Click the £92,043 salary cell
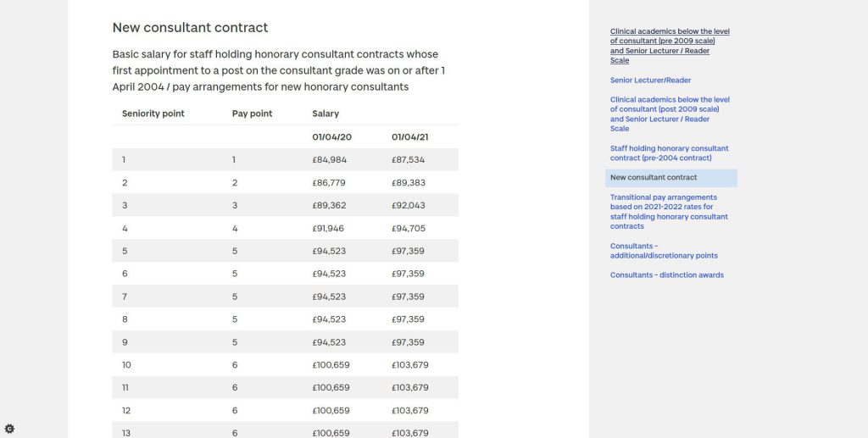This screenshot has height=438, width=868. [x=409, y=206]
